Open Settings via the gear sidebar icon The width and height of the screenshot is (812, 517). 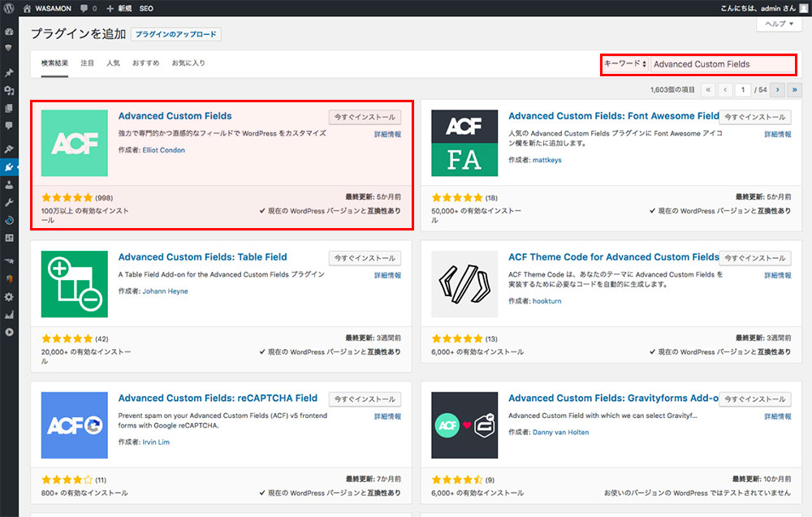[x=9, y=297]
